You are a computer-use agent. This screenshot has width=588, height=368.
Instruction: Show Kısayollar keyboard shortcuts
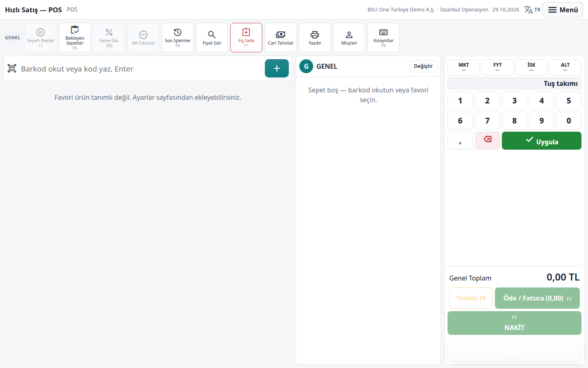coord(383,38)
